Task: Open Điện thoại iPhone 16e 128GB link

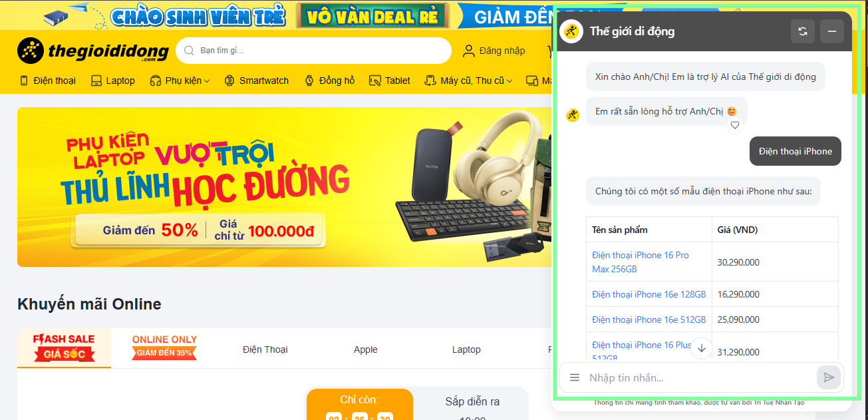Action: pos(649,294)
